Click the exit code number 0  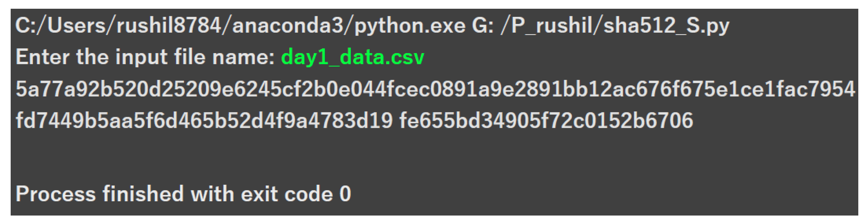[x=345, y=194]
